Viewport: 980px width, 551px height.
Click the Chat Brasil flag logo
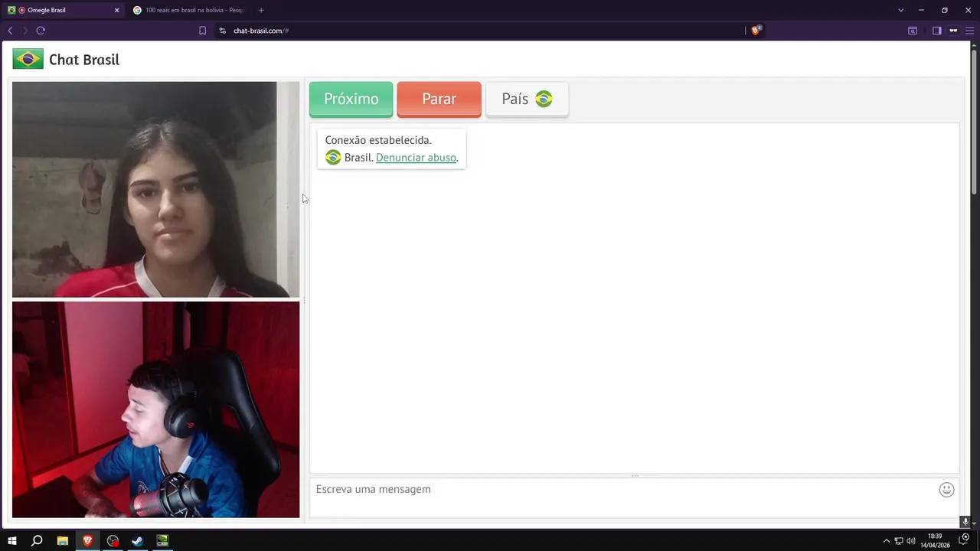[x=28, y=59]
